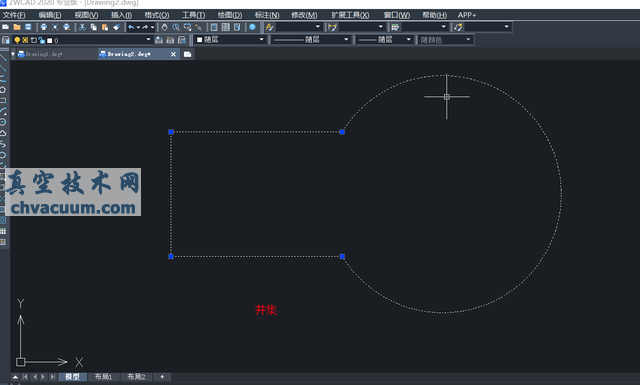This screenshot has width=640, height=385.
Task: Open the 帮助(H) menu
Action: pos(434,15)
